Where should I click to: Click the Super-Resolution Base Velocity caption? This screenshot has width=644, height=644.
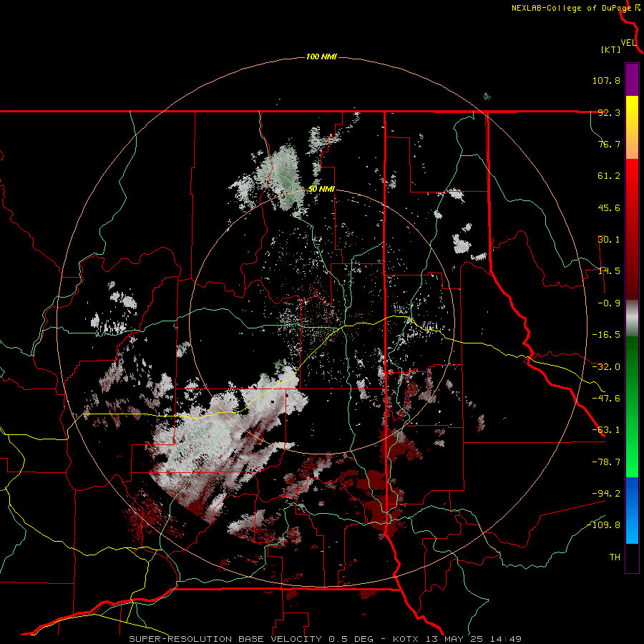(326, 639)
